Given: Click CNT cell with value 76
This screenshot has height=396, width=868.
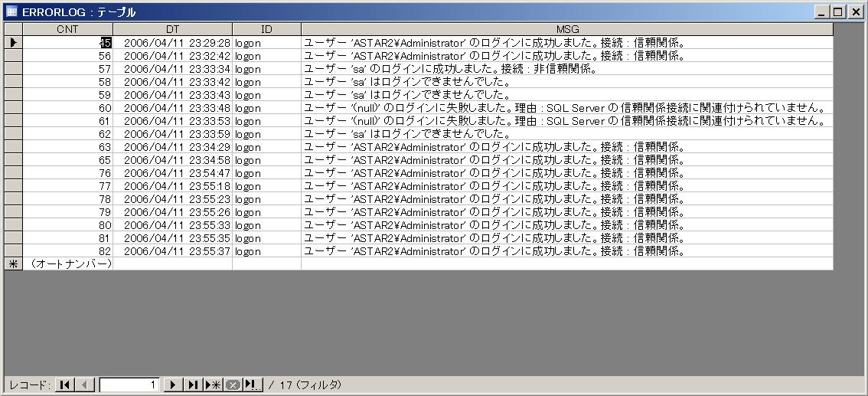Looking at the screenshot, I should point(68,173).
